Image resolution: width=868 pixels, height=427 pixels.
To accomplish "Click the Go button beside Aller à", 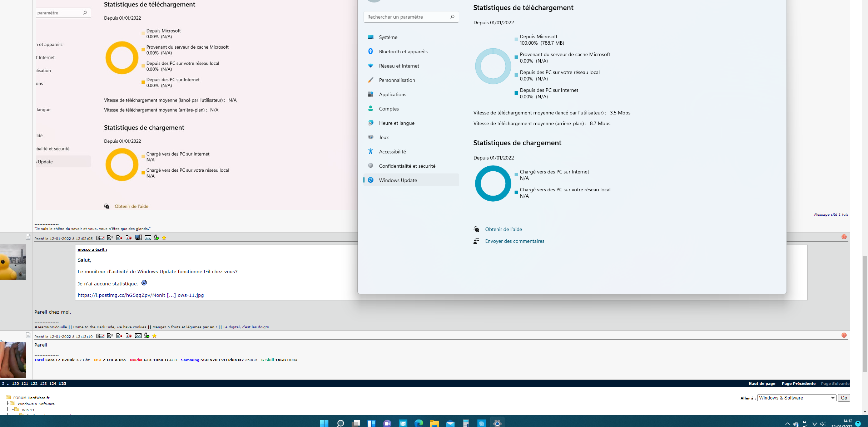I will click(x=844, y=398).
